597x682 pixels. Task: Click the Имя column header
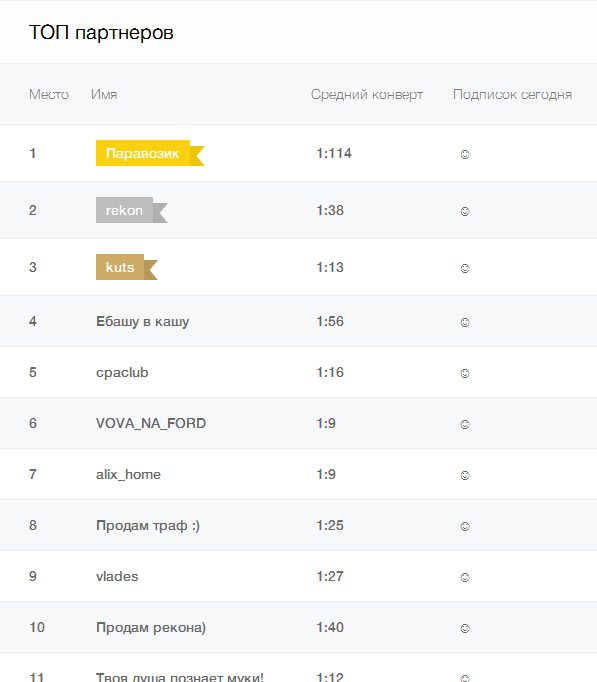pos(104,94)
